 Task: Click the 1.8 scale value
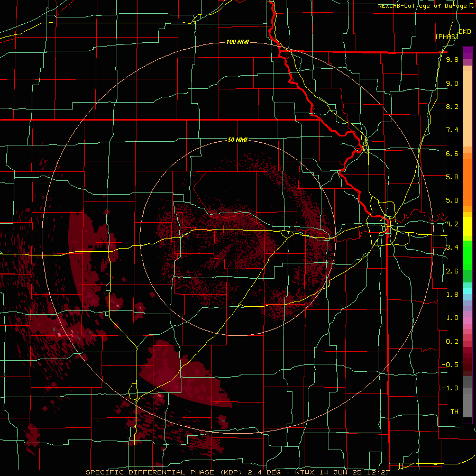point(452,295)
